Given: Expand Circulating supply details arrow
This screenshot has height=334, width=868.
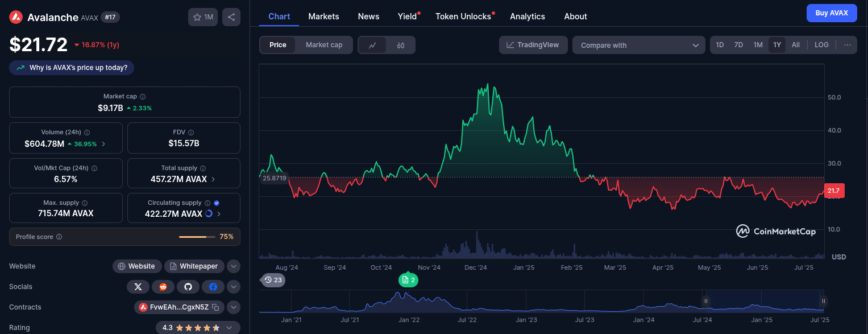Looking at the screenshot, I should pyautogui.click(x=219, y=214).
